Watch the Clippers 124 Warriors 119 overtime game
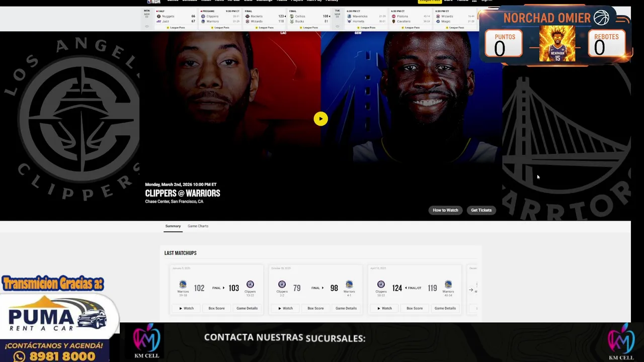644x362 pixels. [x=384, y=308]
